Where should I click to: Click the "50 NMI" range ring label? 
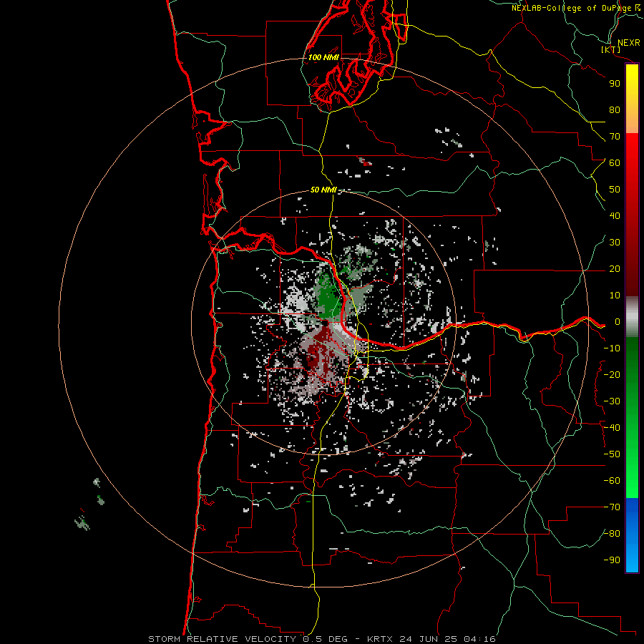[323, 190]
